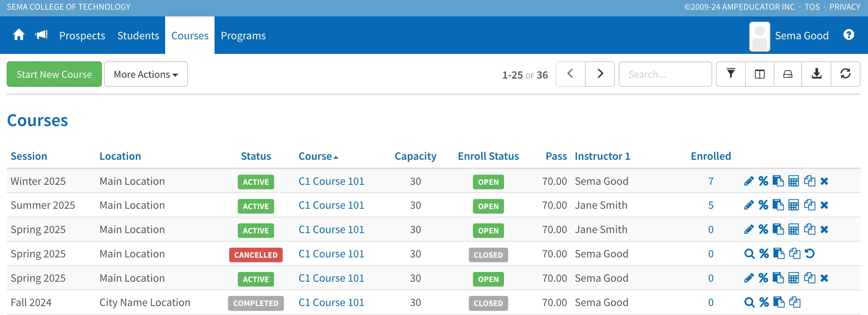Click City Name Location cell
868x315 pixels.
click(145, 302)
